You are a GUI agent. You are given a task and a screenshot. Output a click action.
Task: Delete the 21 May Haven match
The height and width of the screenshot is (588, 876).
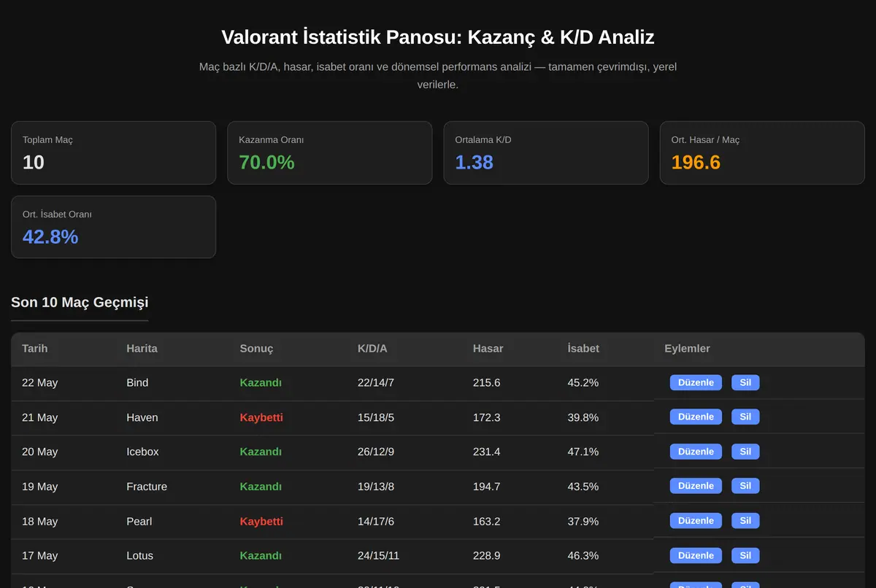pos(745,417)
